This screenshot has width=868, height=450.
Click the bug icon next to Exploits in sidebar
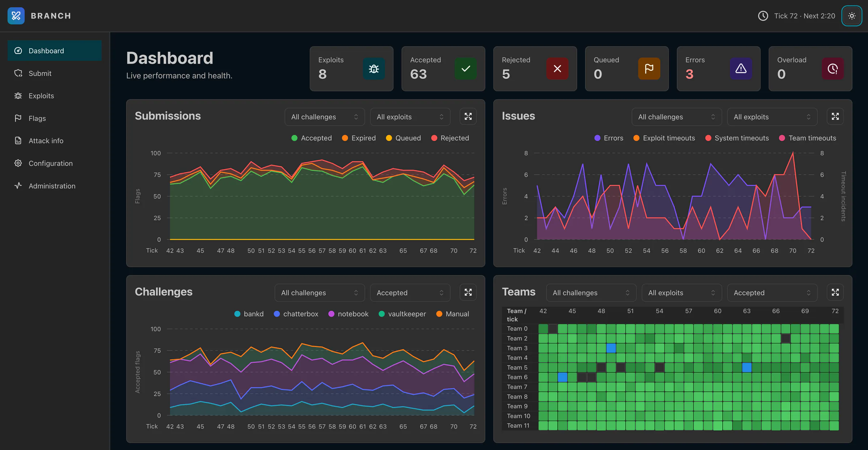(x=18, y=96)
